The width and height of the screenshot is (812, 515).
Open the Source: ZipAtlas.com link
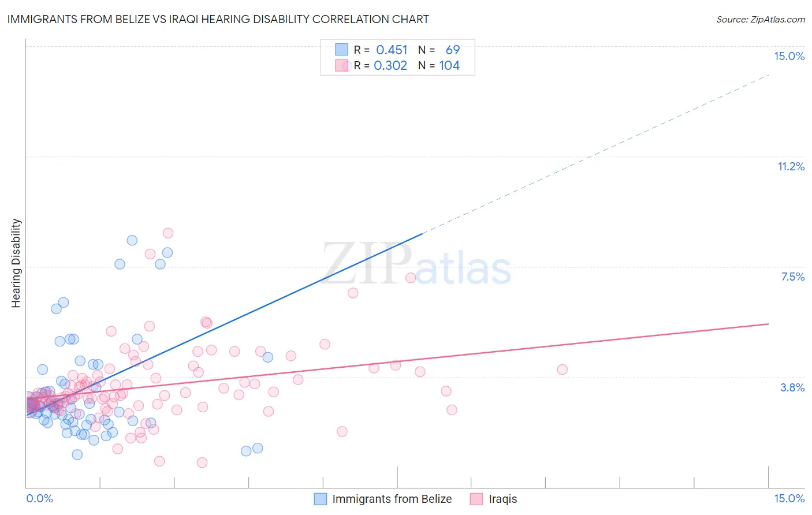[x=761, y=19]
